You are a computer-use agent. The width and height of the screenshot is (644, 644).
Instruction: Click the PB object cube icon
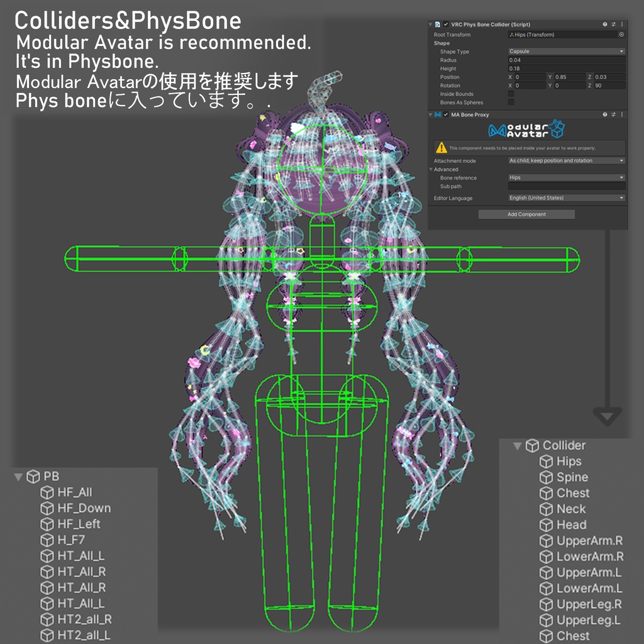[33, 477]
